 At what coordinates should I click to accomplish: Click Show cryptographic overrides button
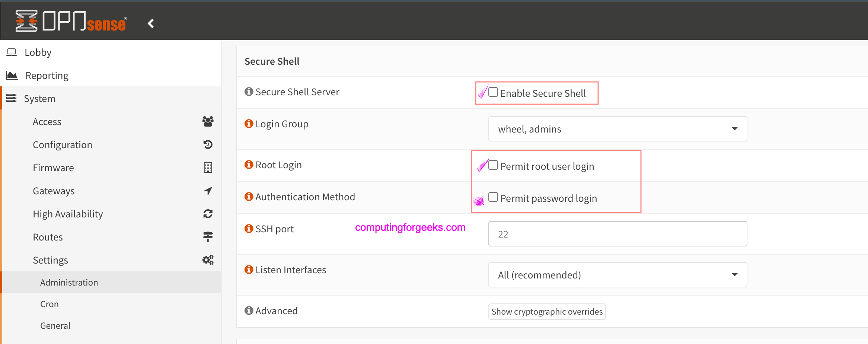(x=547, y=312)
